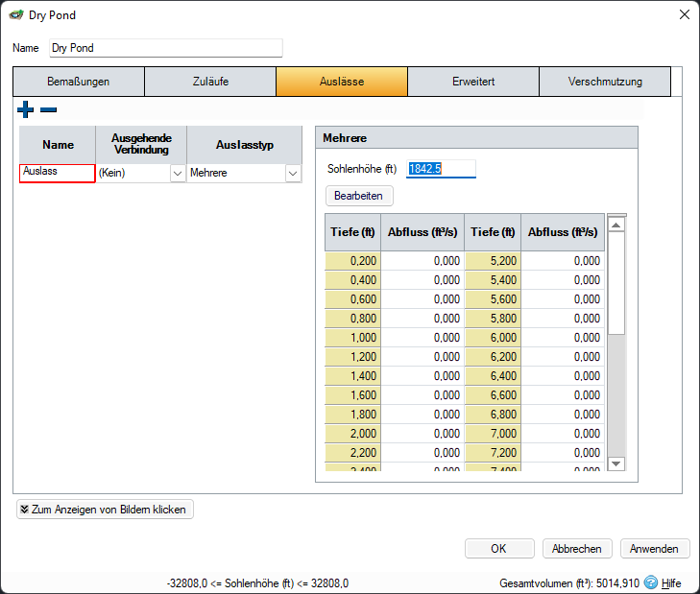Image resolution: width=700 pixels, height=594 pixels.
Task: Open Auslasstyp dropdown showing Mehrere
Action: point(293,173)
